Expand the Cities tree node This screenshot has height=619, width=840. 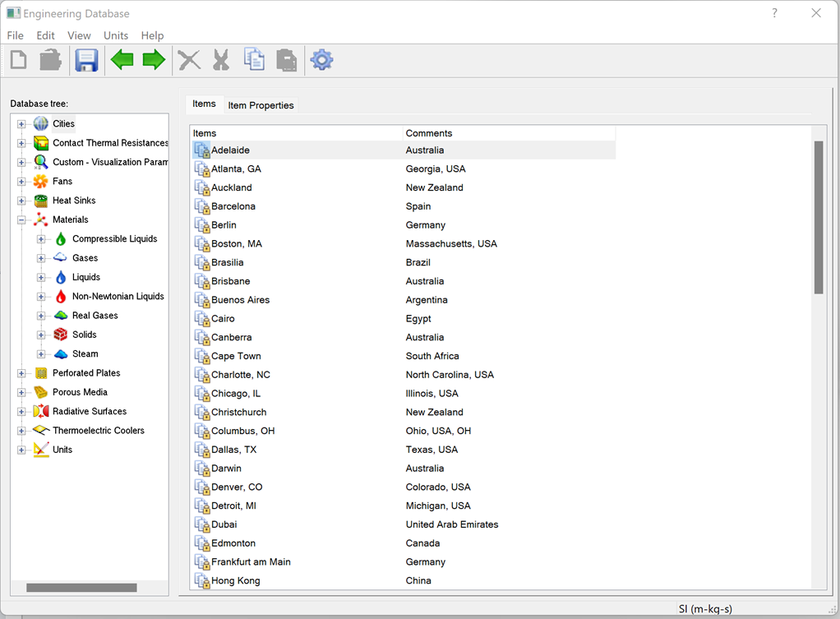21,124
